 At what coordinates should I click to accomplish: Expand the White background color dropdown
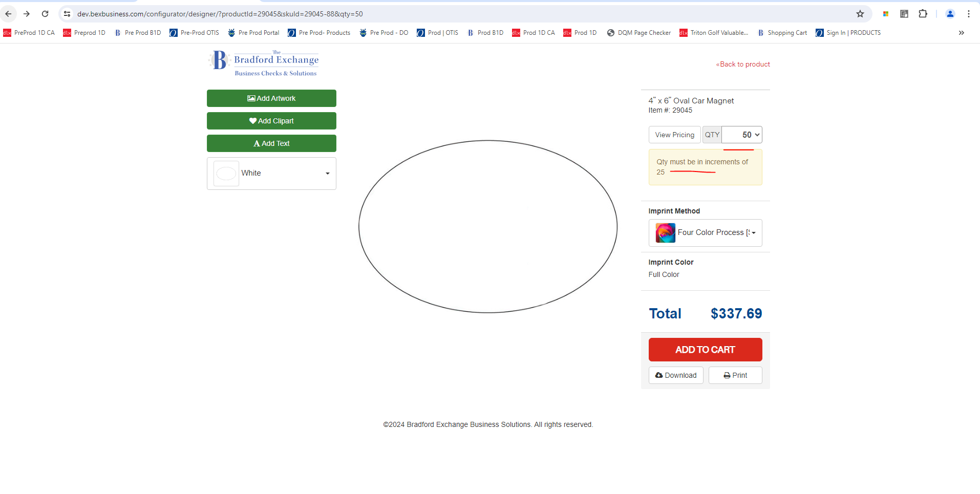[x=327, y=174]
